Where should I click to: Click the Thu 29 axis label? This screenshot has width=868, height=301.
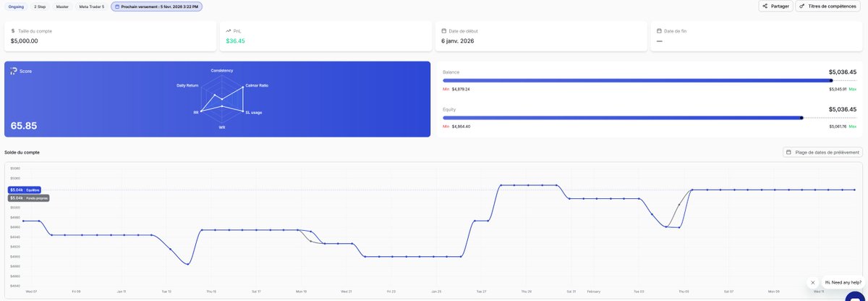point(527,291)
